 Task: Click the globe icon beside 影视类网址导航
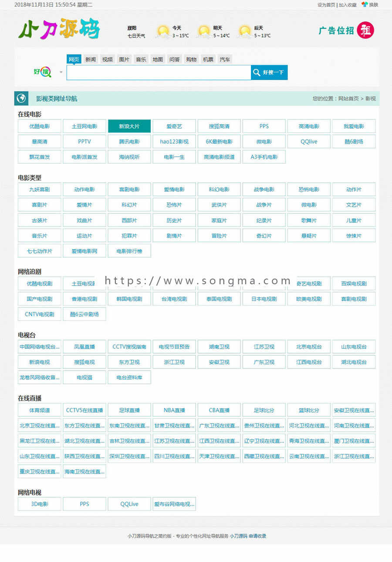pos(22,99)
